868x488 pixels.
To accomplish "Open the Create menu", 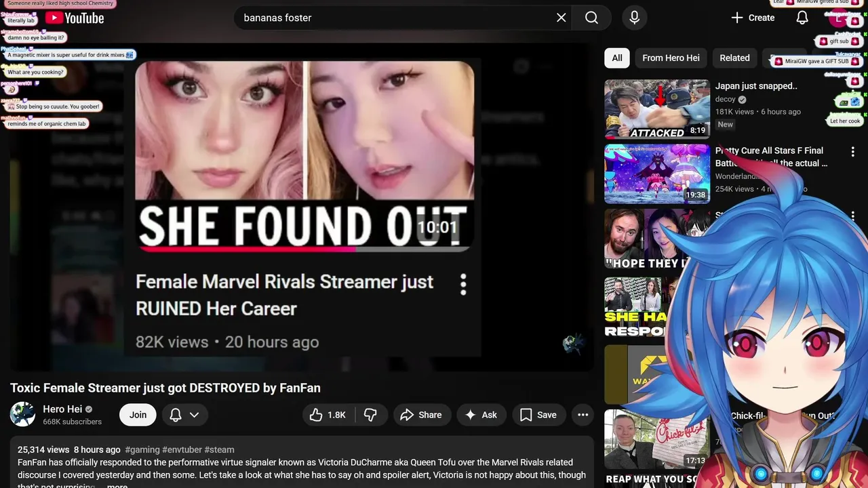I will click(x=753, y=18).
